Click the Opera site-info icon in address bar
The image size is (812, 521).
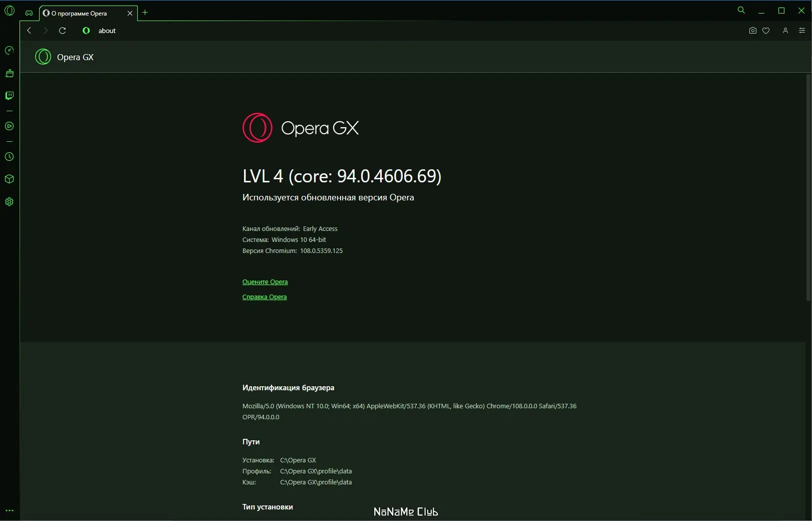[86, 31]
